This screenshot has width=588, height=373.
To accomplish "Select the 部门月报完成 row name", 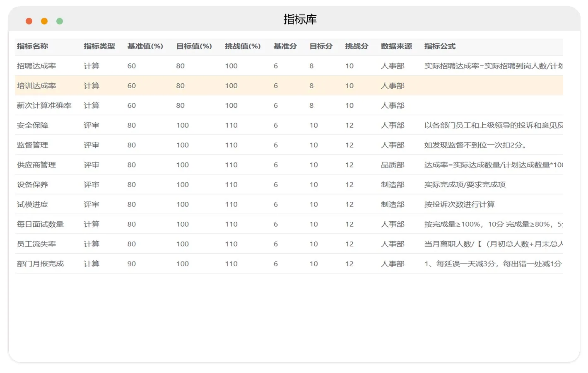I will pyautogui.click(x=40, y=264).
